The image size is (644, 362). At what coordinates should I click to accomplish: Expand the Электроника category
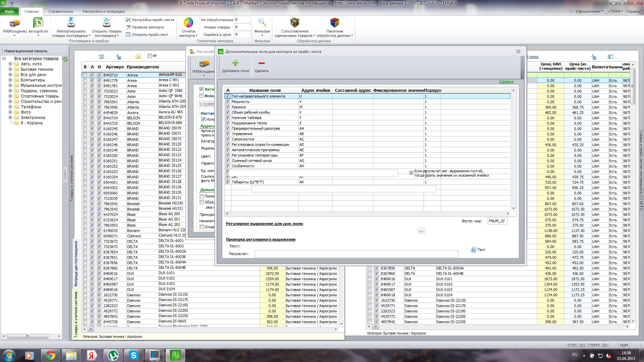tap(10, 118)
